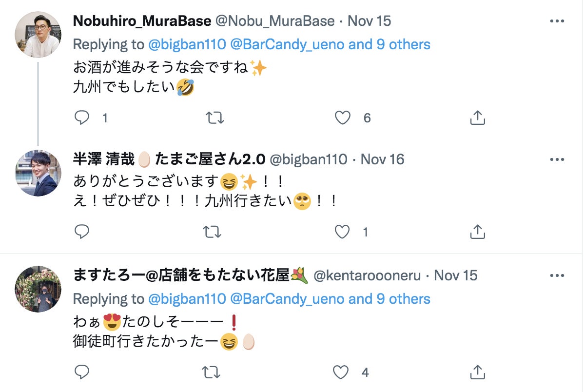Open more options for @bigban110's tweet

(557, 159)
